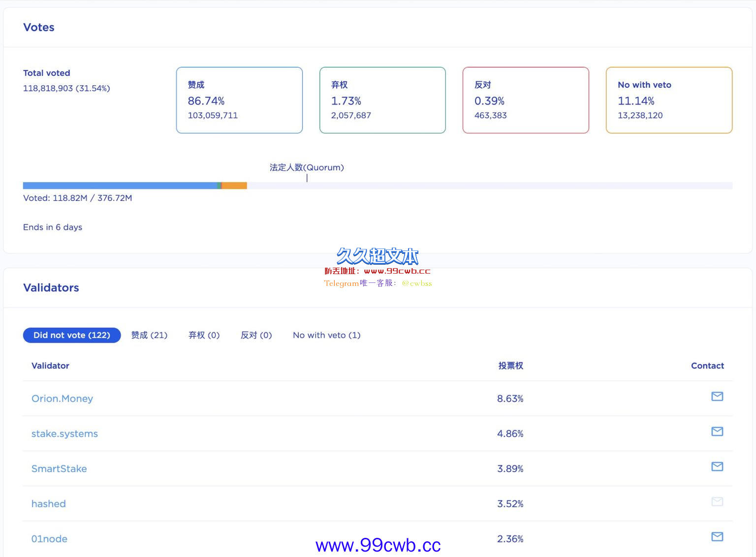Click the Votes section heading
The image size is (756, 557).
(39, 28)
